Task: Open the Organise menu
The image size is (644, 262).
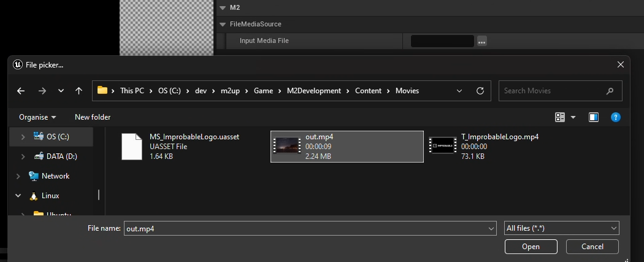Action: pos(37,117)
